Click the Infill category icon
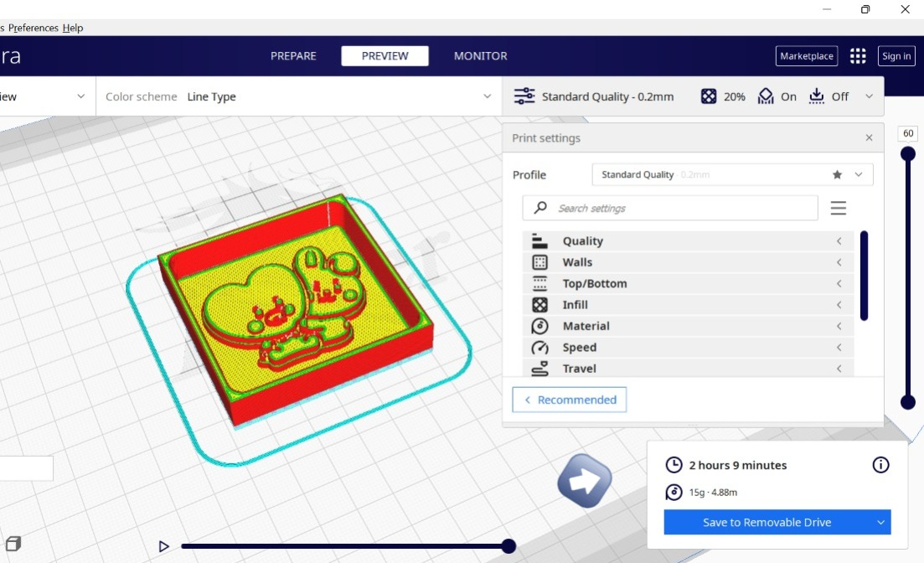Viewport: 924px width, 563px height. coord(539,305)
